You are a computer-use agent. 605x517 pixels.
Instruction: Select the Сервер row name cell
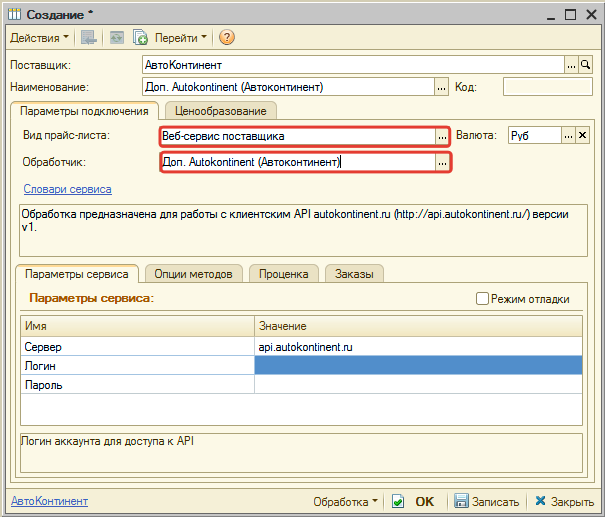click(x=138, y=346)
